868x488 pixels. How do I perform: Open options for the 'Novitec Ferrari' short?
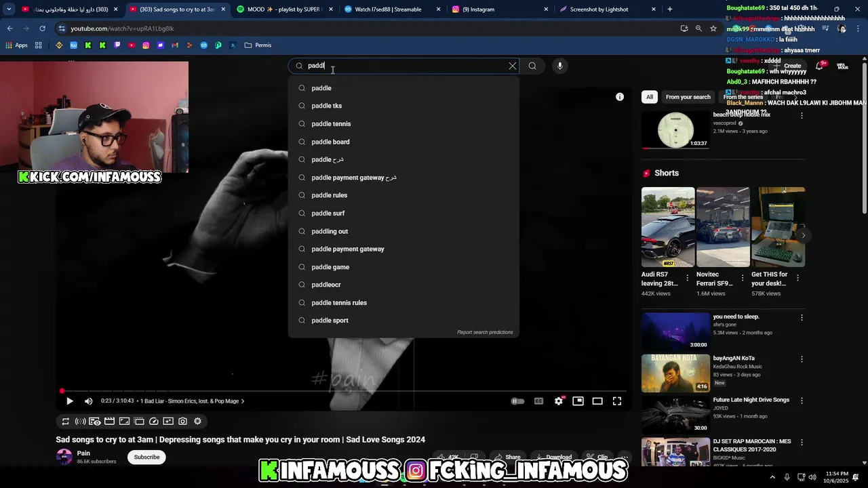pyautogui.click(x=743, y=278)
